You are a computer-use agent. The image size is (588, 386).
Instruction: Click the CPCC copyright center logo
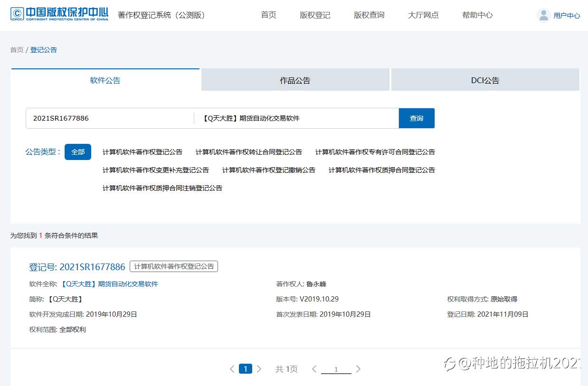coord(59,14)
